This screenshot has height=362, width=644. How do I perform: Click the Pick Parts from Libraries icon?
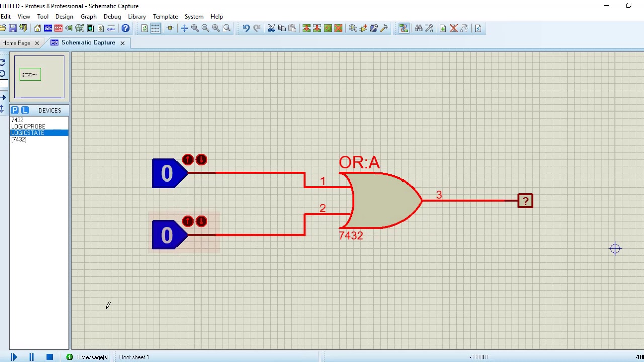click(353, 28)
